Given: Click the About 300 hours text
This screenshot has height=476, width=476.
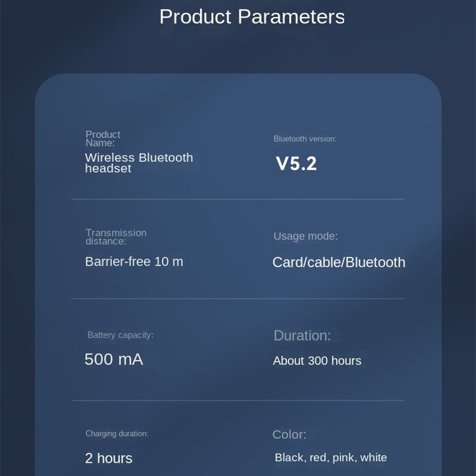Looking at the screenshot, I should [317, 361].
